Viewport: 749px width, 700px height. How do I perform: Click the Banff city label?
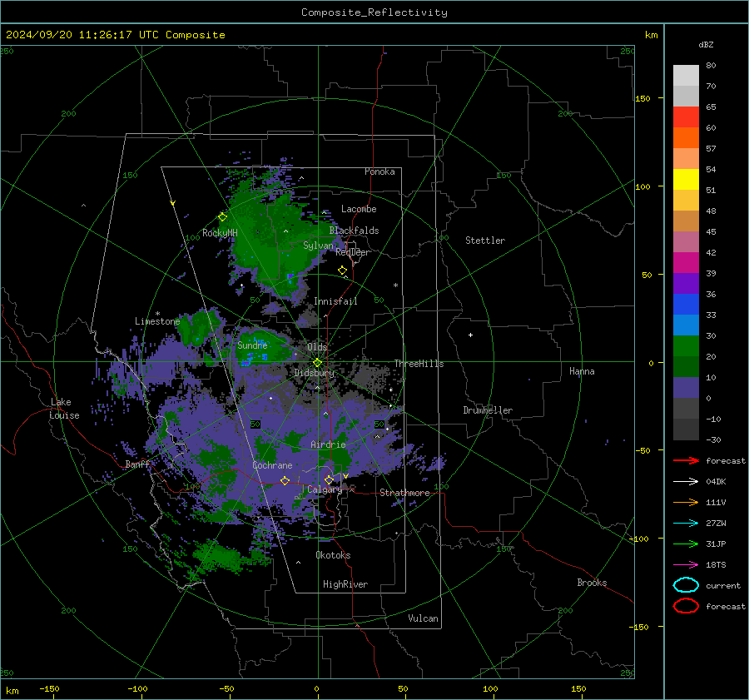(137, 464)
